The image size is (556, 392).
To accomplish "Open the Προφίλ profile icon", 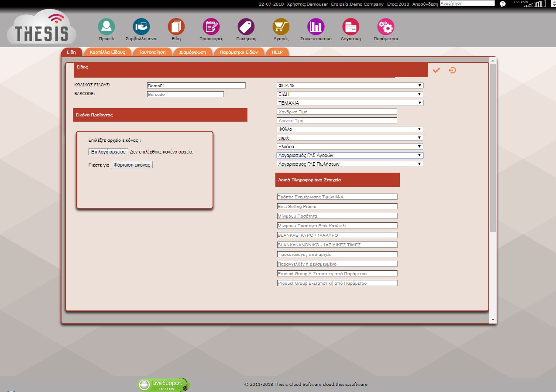I will coord(106,27).
